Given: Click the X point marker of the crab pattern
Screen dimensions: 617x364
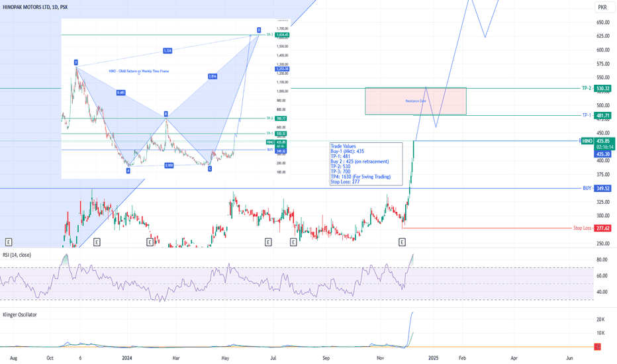Looking at the screenshot, I should point(76,62).
